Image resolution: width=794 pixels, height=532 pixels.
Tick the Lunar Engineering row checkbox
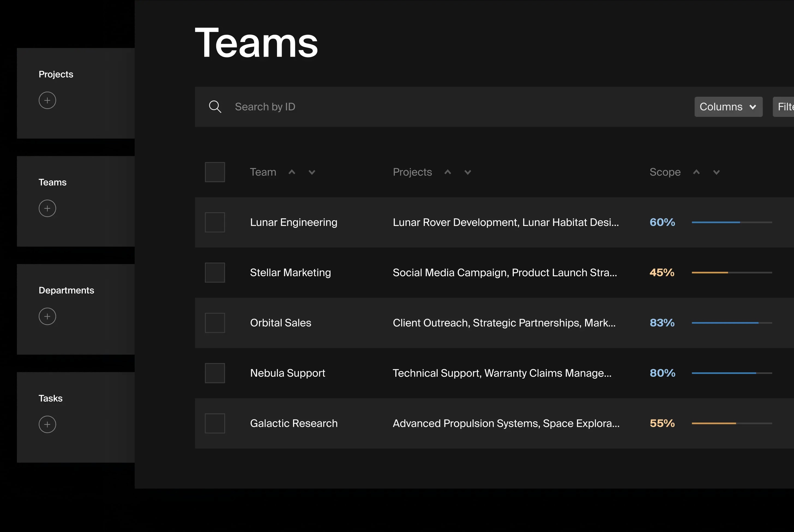[215, 222]
